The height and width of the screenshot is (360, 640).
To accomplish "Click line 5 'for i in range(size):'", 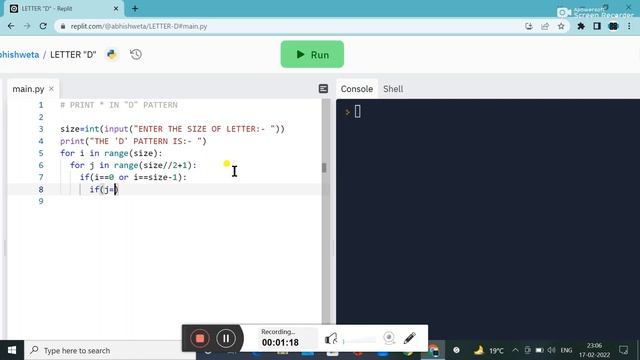I will 111,153.
